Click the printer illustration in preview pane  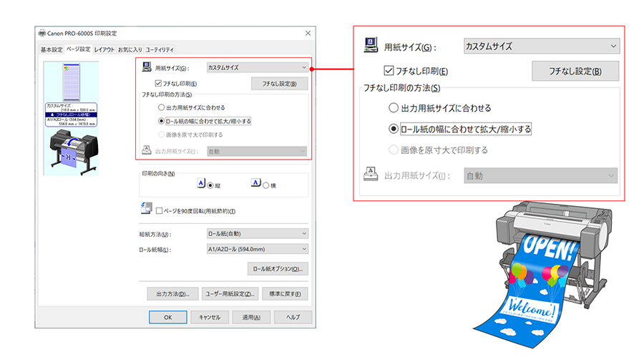coord(69,151)
